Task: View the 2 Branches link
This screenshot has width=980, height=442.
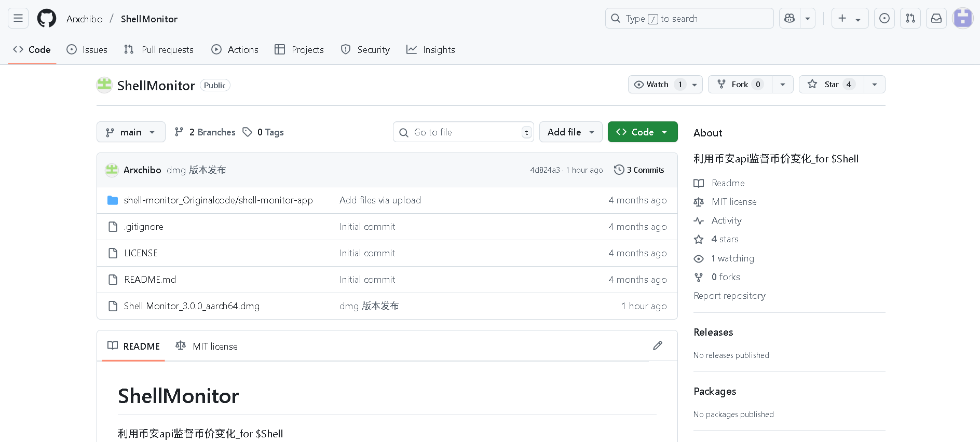Action: [205, 132]
